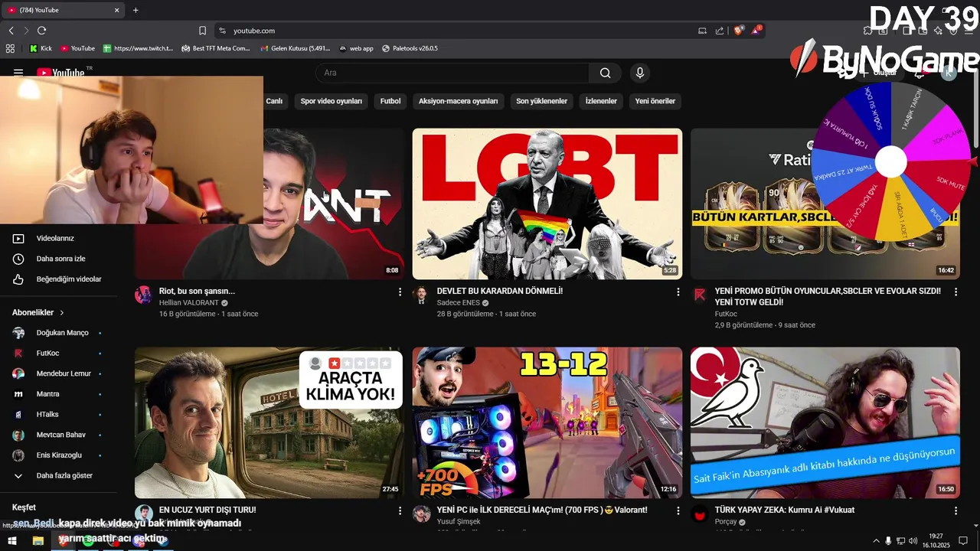Select the İzlenenler filter chip

point(601,101)
